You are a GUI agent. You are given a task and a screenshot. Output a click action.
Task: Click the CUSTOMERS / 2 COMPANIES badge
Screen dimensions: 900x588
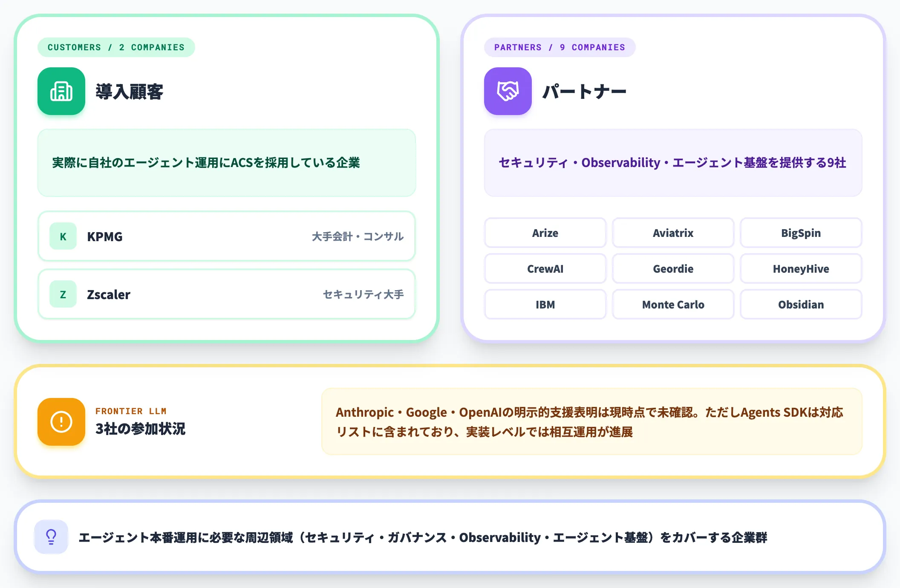point(116,47)
